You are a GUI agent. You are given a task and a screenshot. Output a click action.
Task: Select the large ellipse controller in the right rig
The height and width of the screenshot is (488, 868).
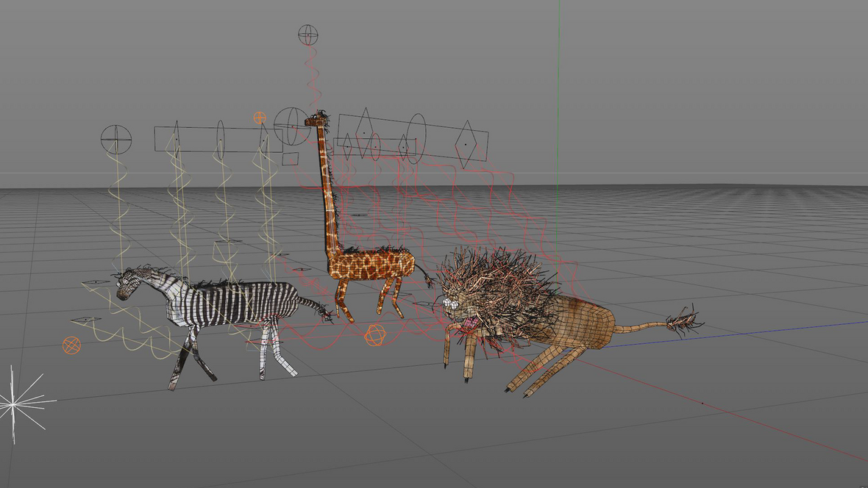417,138
